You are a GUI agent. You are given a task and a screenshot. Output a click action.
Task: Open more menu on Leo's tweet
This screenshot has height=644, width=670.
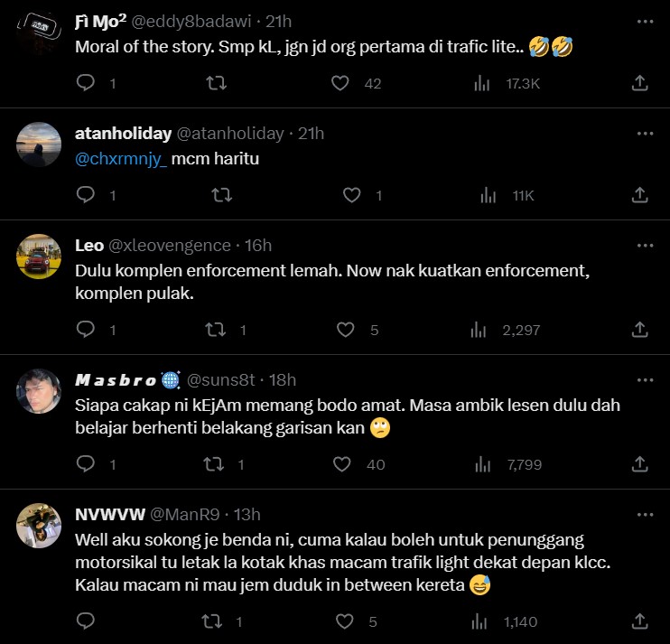click(645, 246)
